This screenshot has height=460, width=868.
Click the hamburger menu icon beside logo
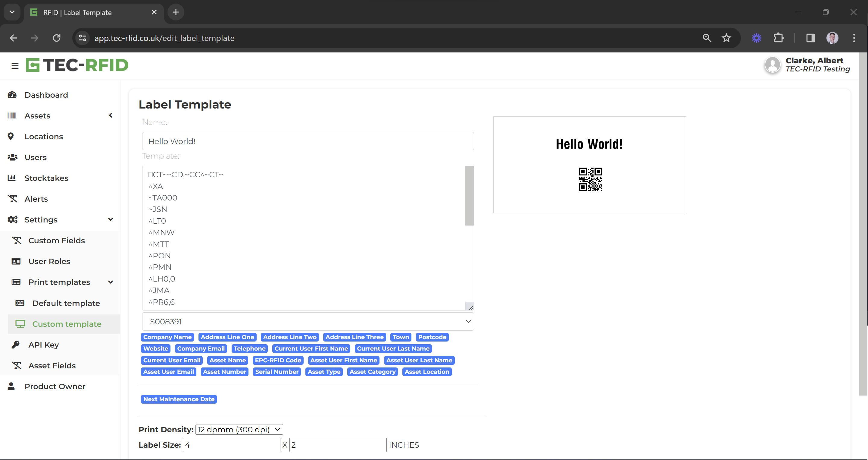pos(15,65)
